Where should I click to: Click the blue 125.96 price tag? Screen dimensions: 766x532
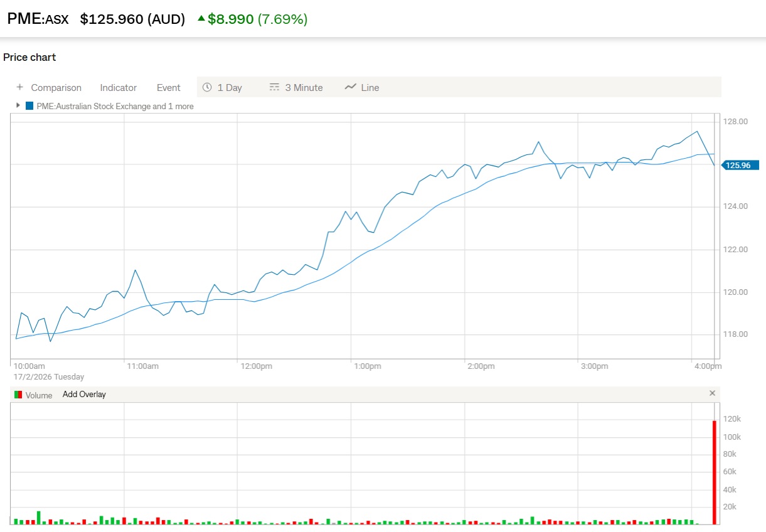[x=740, y=166]
